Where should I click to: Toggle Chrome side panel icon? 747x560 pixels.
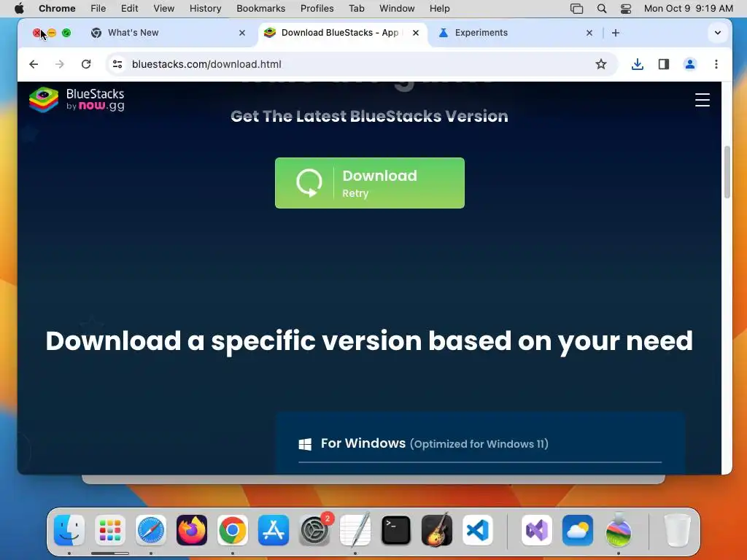[x=664, y=64]
